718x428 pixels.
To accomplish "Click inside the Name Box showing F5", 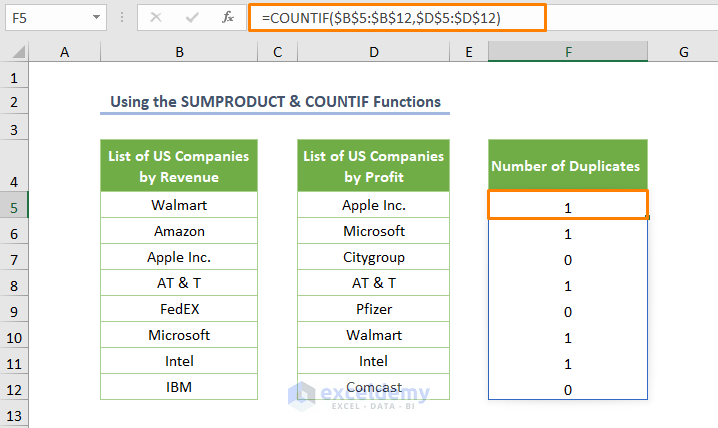I will coord(45,18).
